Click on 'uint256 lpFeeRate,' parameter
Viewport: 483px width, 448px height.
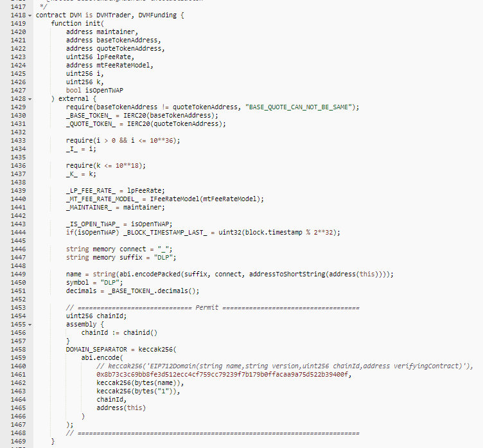point(100,57)
